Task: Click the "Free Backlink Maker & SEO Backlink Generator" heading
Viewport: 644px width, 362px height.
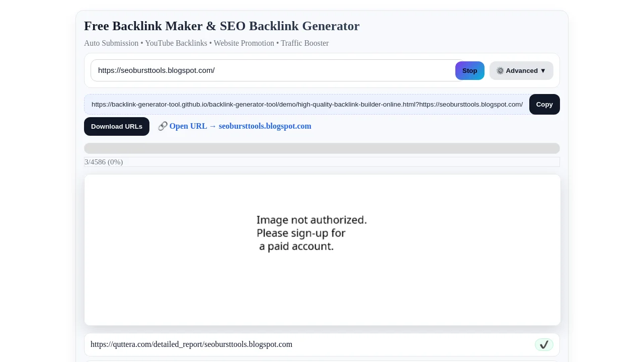Action: click(222, 26)
